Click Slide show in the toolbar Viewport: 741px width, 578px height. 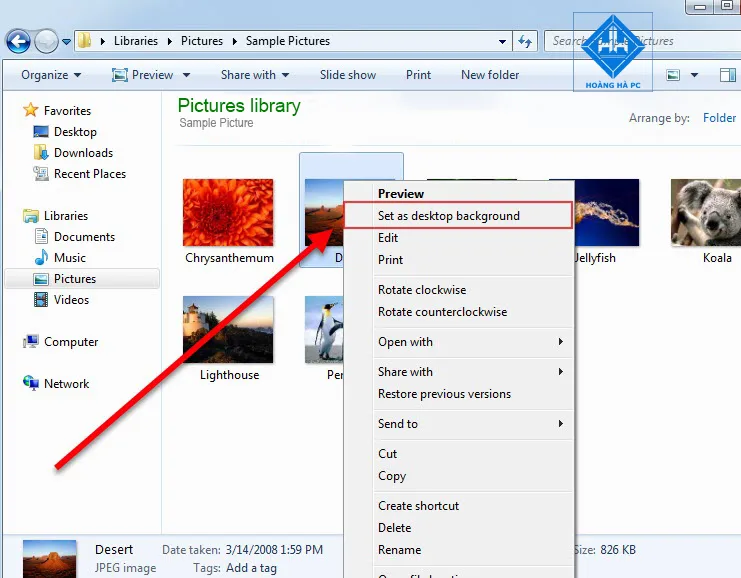point(348,75)
